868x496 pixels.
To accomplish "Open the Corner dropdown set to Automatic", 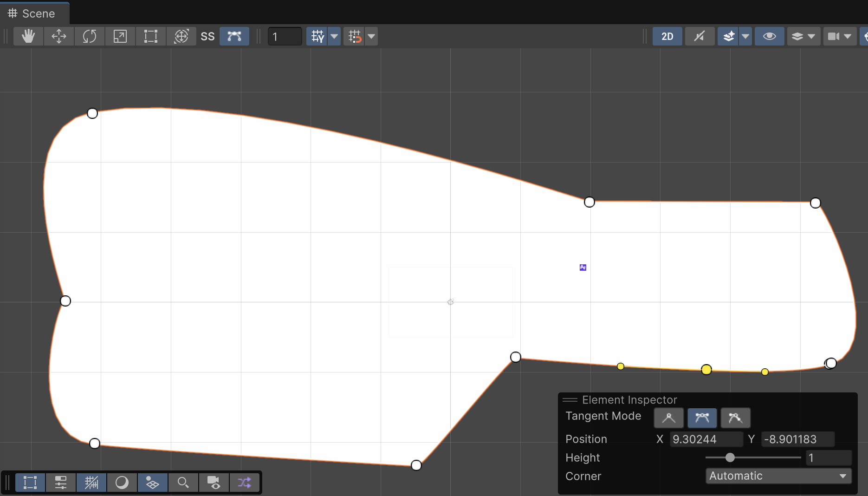I will [778, 476].
